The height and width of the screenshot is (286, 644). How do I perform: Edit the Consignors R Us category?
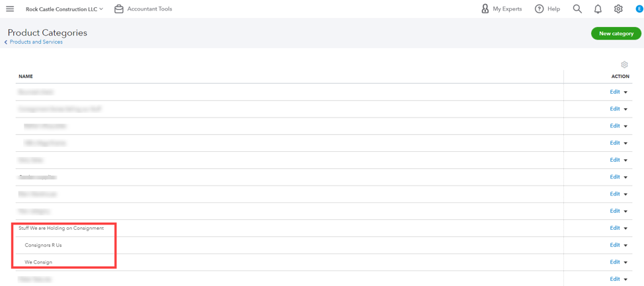pyautogui.click(x=615, y=245)
